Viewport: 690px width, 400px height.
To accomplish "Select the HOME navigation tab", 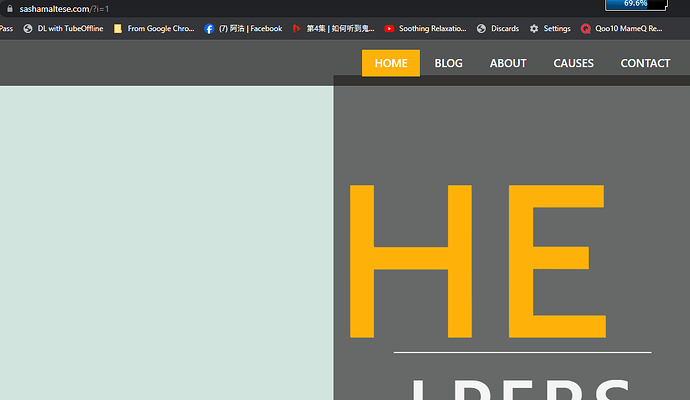I will (391, 63).
